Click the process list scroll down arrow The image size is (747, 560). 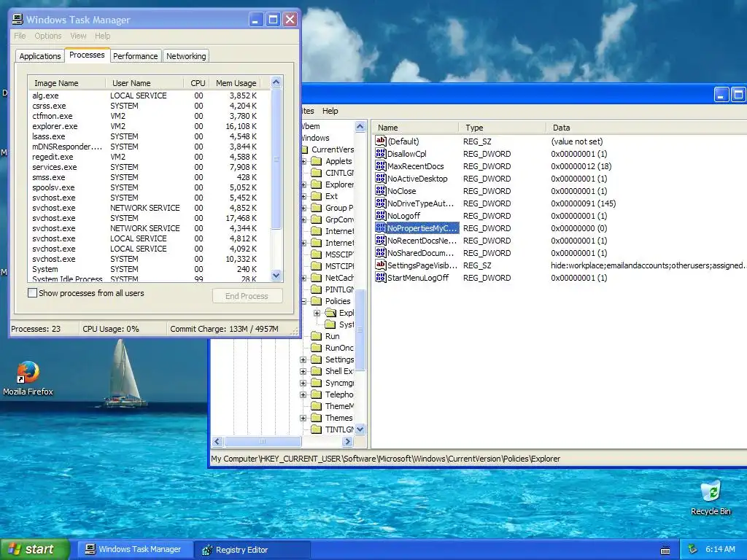[x=276, y=275]
